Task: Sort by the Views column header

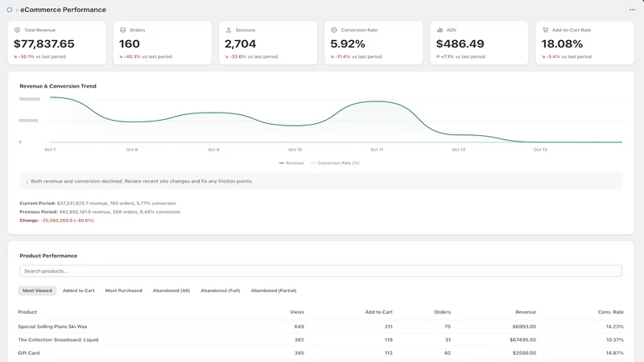Action: pyautogui.click(x=297, y=312)
